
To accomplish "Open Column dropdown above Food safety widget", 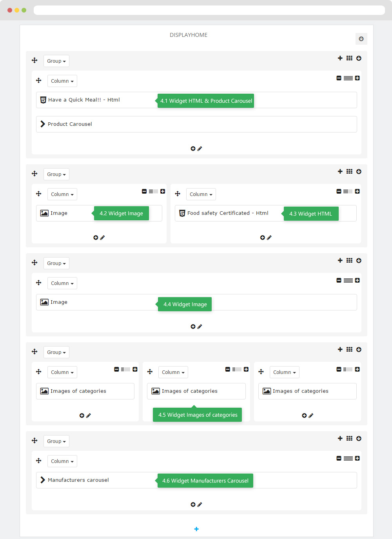I will click(x=201, y=194).
